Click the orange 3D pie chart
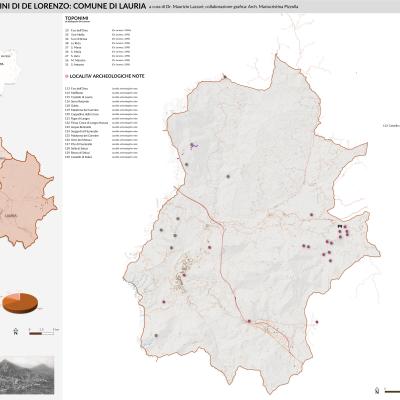Viewport: 400px width, 400px height. coord(20,303)
